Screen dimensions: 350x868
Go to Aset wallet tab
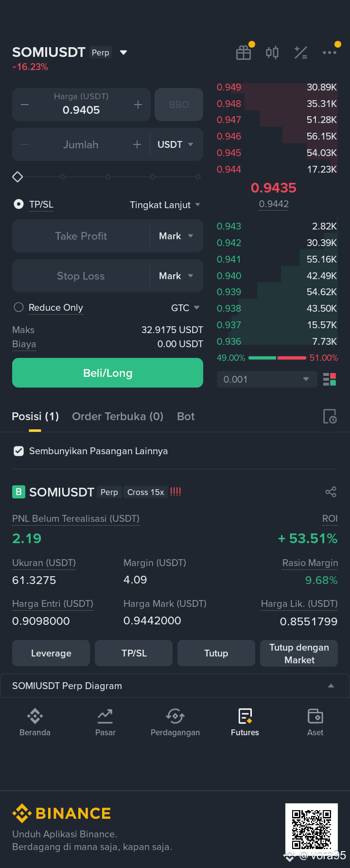coord(315,722)
